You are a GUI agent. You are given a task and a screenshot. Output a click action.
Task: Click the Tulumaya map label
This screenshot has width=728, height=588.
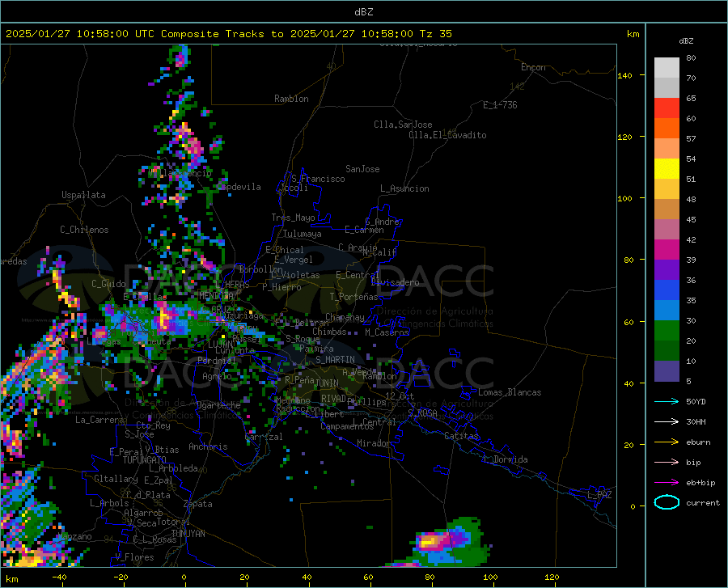coord(303,234)
